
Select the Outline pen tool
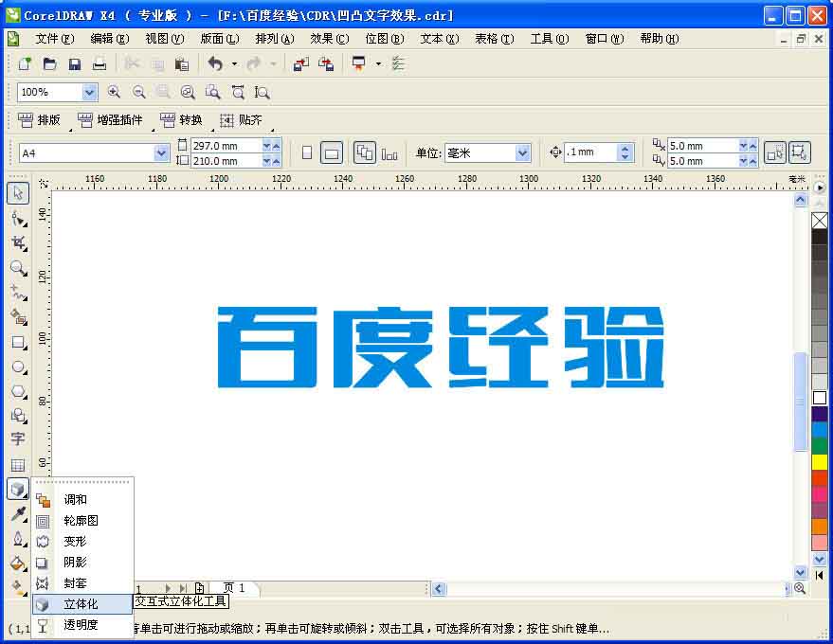(x=19, y=539)
